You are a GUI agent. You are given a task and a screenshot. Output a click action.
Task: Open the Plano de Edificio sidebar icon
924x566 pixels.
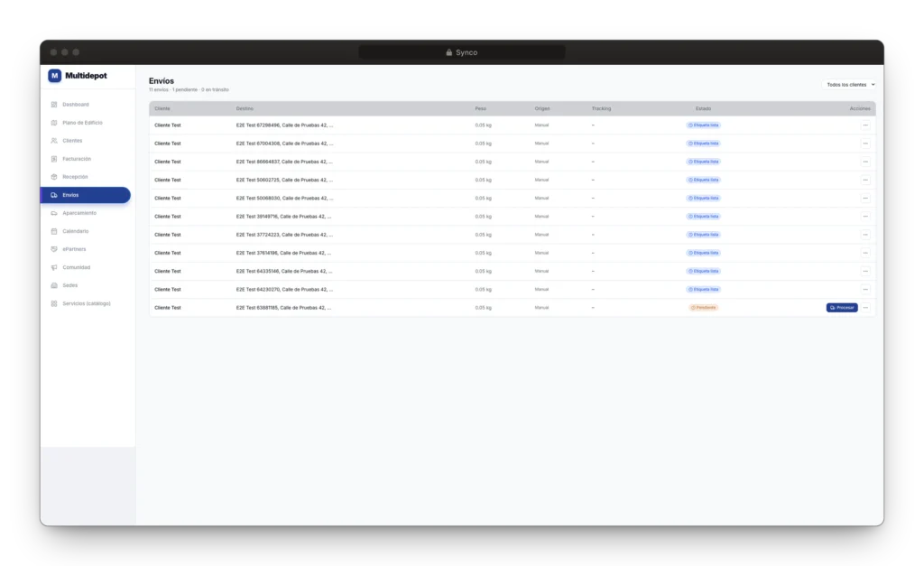tap(54, 123)
